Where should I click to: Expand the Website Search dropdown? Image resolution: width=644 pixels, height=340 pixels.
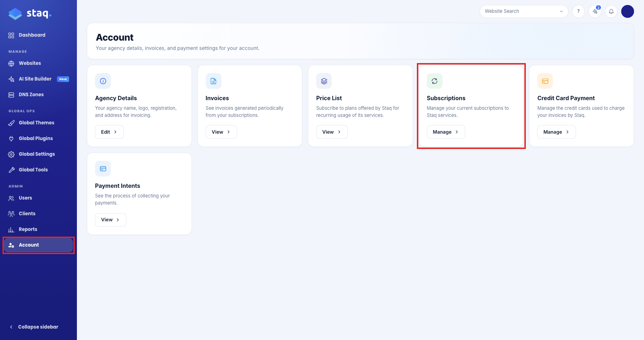pyautogui.click(x=524, y=11)
